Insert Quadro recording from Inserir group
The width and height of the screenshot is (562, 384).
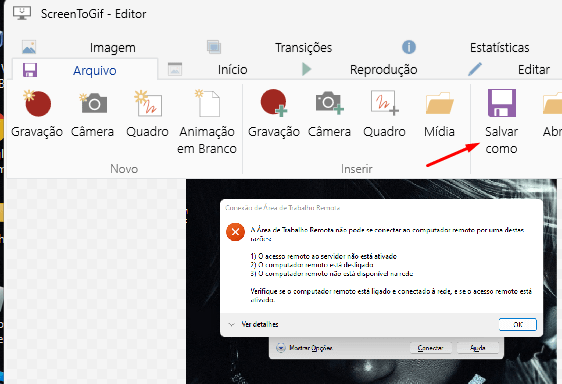tap(384, 115)
